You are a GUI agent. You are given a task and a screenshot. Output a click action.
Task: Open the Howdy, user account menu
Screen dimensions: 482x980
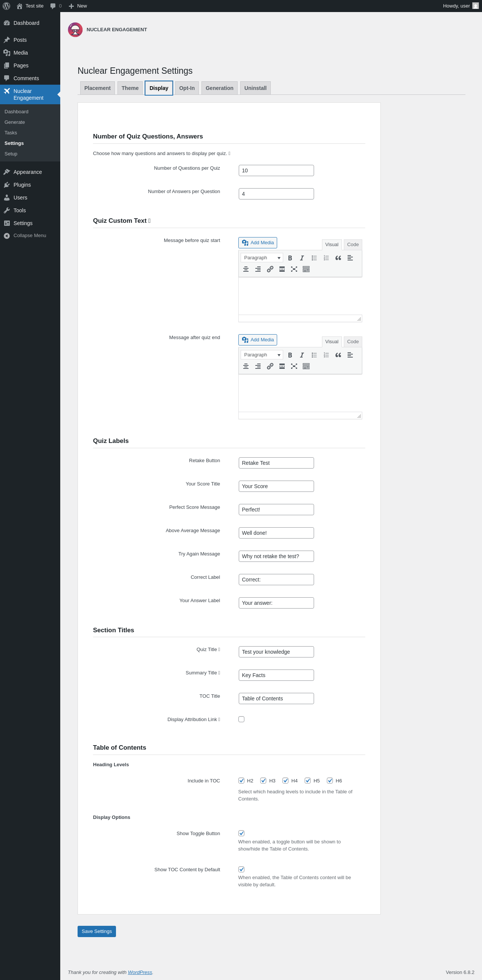(x=461, y=6)
